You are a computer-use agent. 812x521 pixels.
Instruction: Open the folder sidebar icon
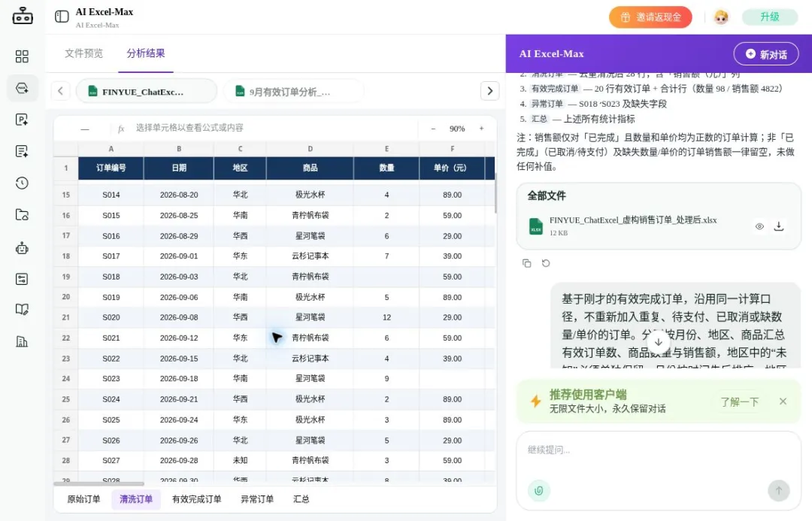coord(22,214)
